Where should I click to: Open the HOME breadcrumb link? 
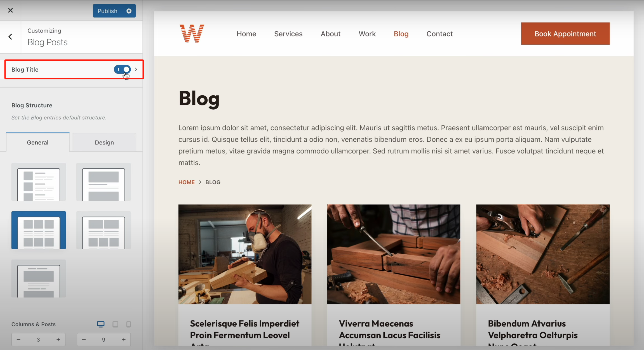186,182
